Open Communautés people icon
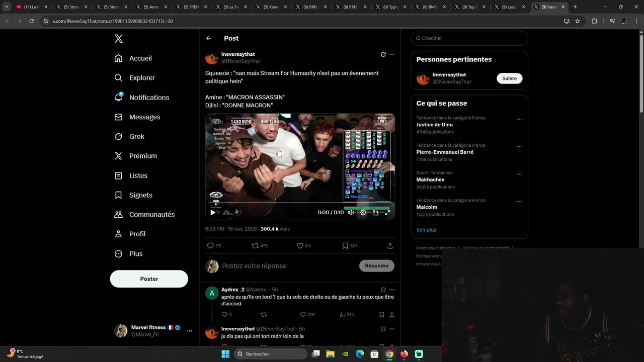This screenshot has height=362, width=644. click(x=118, y=215)
